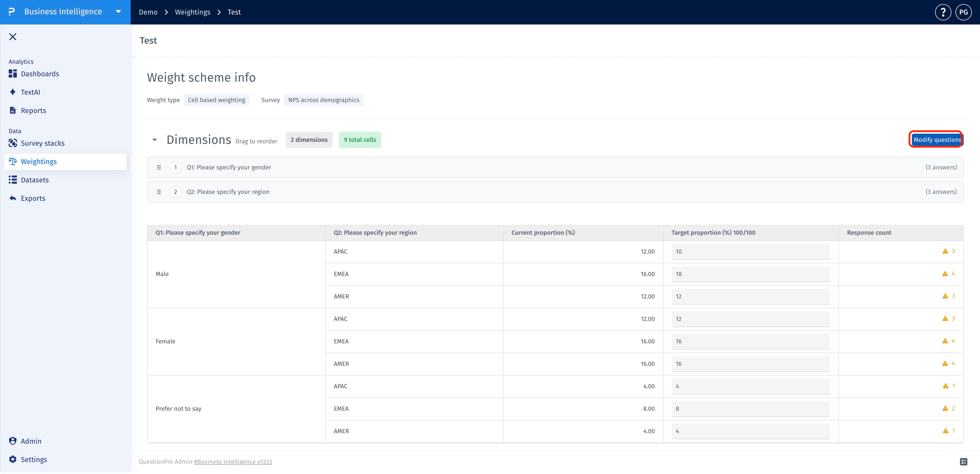Click the warning icon in Female AMER row
The width and height of the screenshot is (980, 474).
click(945, 364)
